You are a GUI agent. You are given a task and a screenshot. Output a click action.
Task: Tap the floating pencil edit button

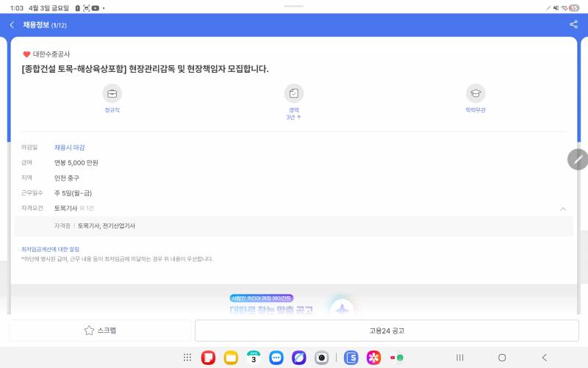point(578,159)
